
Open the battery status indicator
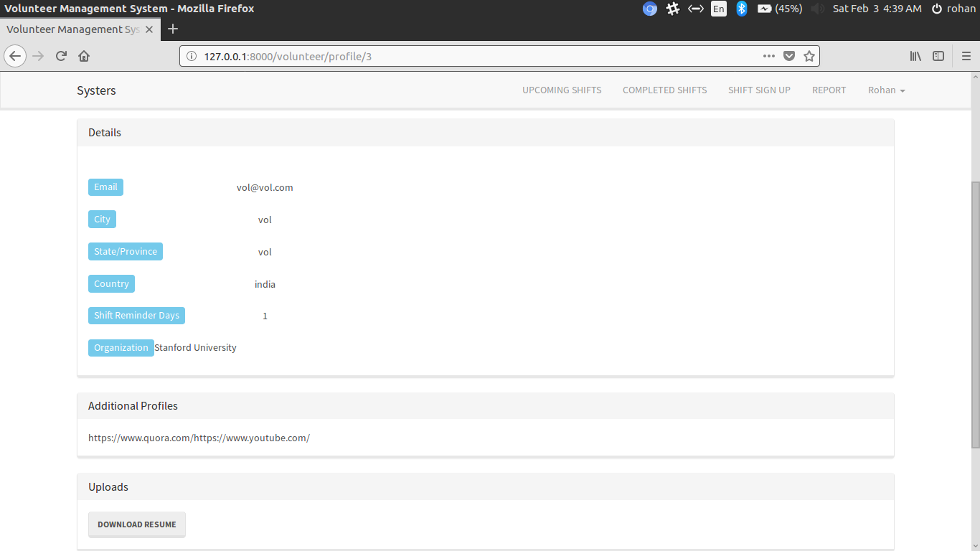pos(775,9)
